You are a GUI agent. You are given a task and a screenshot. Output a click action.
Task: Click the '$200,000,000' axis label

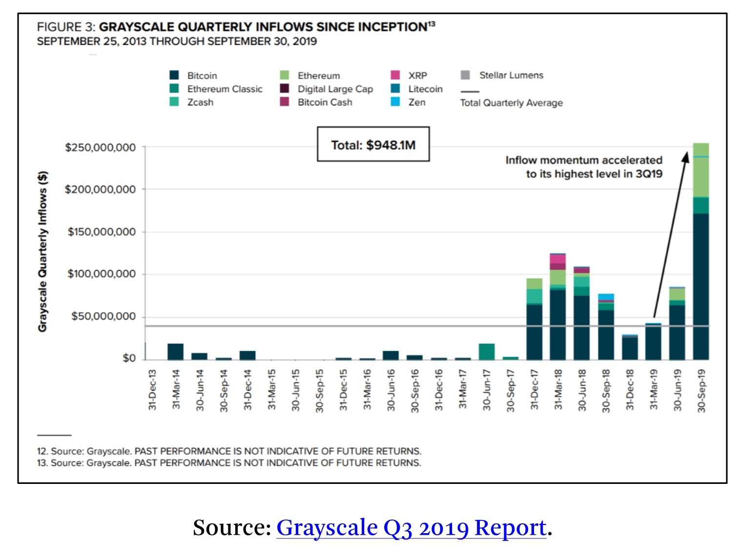[101, 189]
